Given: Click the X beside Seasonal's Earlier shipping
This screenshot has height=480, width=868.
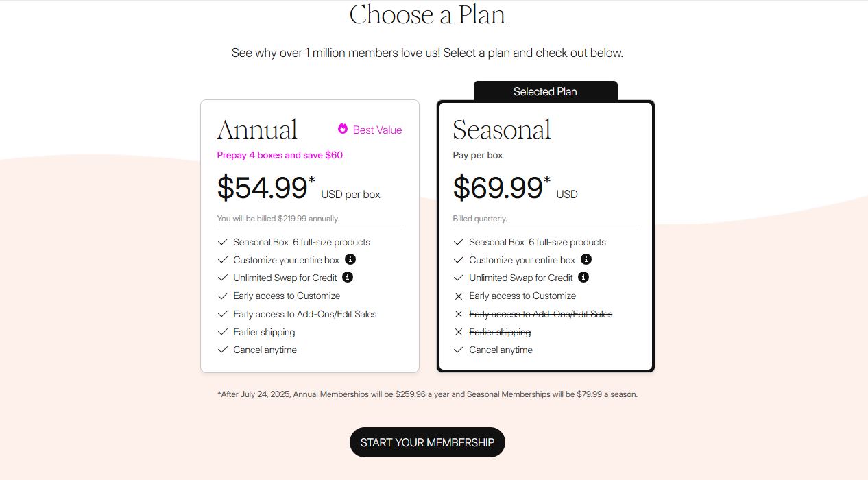Looking at the screenshot, I should click(457, 332).
